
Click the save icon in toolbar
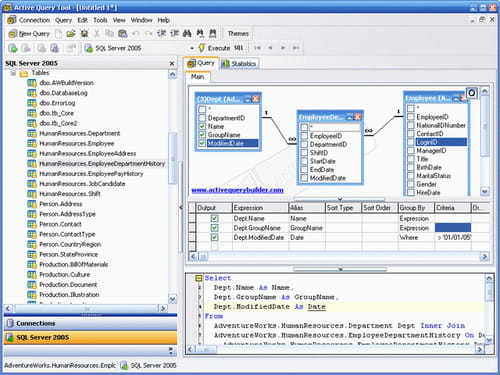(x=84, y=33)
